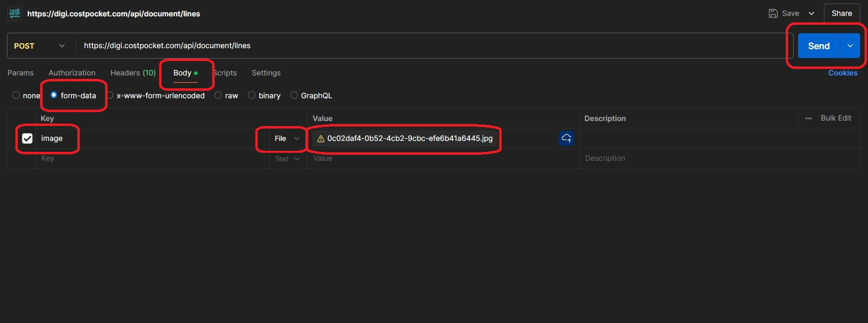868x323 pixels.
Task: Click the three-dots icon near Bulk Edit
Action: click(809, 119)
